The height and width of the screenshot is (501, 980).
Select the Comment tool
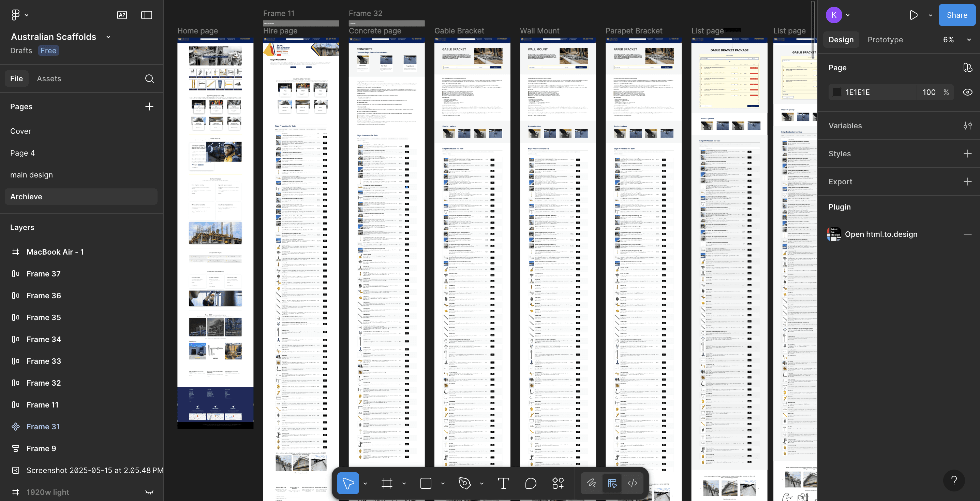coord(530,483)
